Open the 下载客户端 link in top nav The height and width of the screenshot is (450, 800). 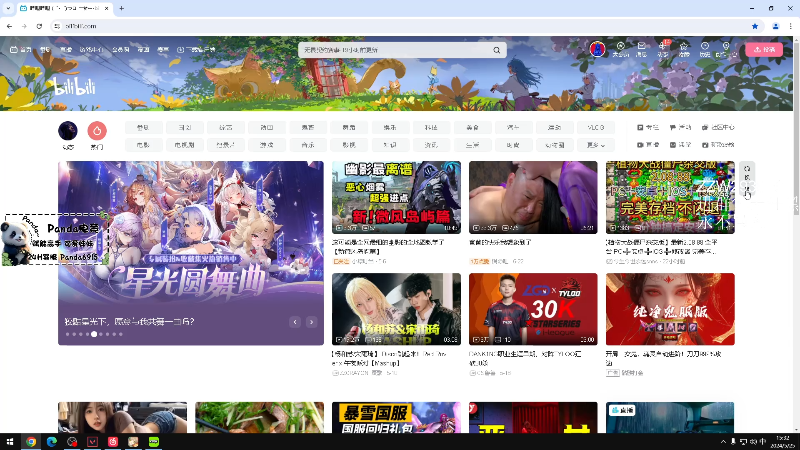pos(196,49)
